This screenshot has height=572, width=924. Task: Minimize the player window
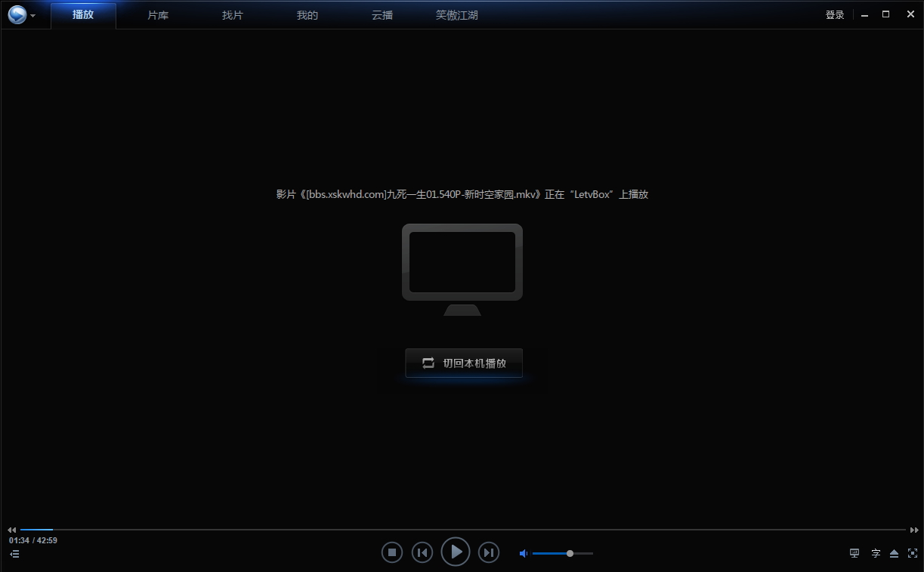pyautogui.click(x=865, y=14)
